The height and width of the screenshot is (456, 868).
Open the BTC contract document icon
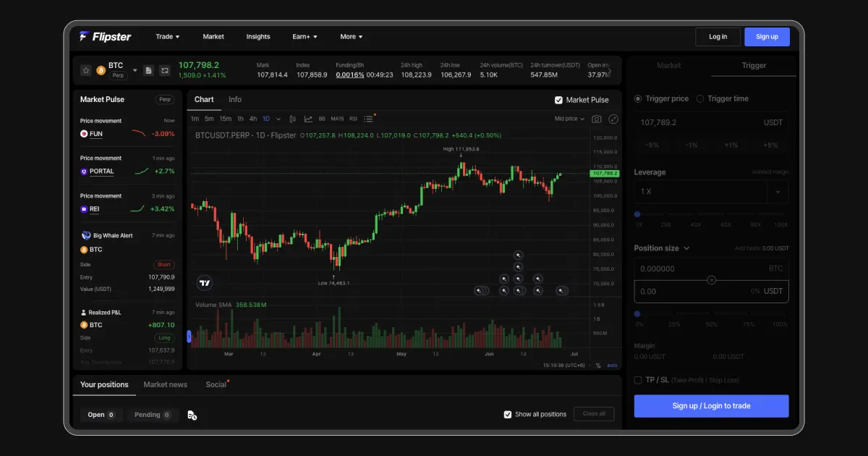pyautogui.click(x=148, y=70)
